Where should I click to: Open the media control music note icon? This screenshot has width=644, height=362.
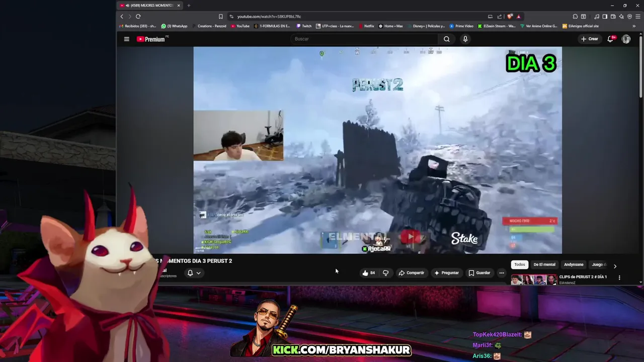click(597, 17)
